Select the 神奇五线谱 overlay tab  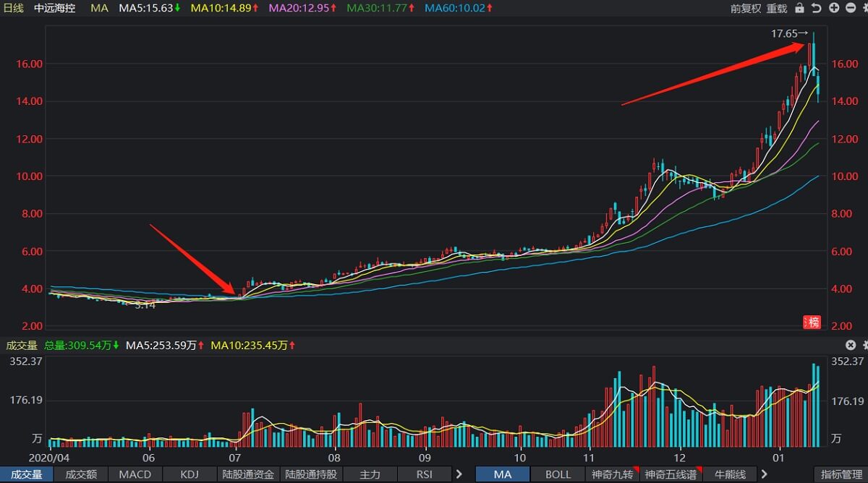click(x=671, y=474)
